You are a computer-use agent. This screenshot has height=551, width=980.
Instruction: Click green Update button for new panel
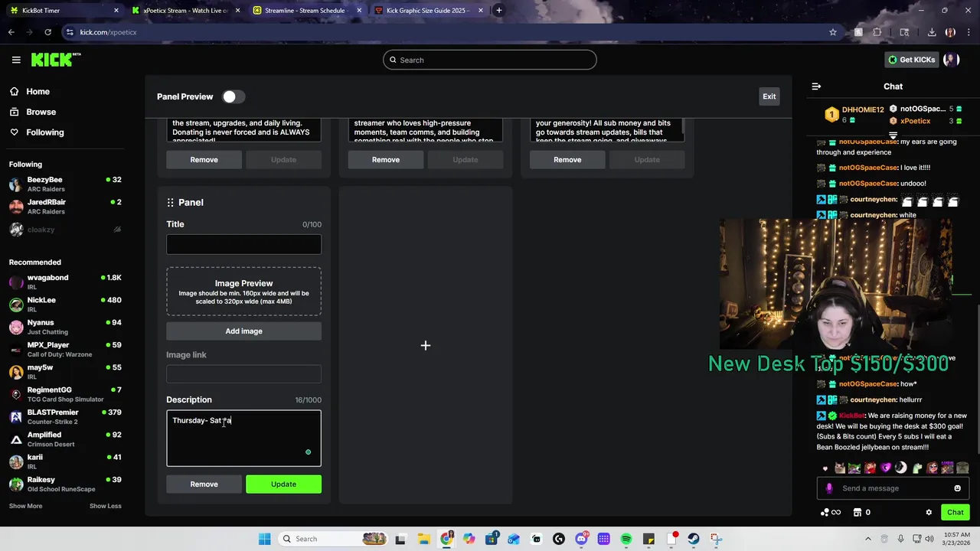pos(283,484)
